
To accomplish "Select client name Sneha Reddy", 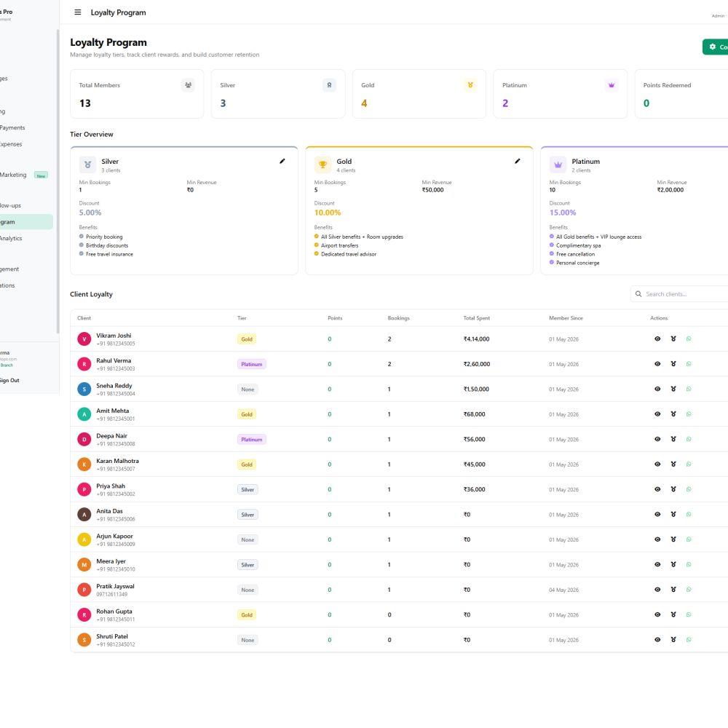I will tap(114, 386).
